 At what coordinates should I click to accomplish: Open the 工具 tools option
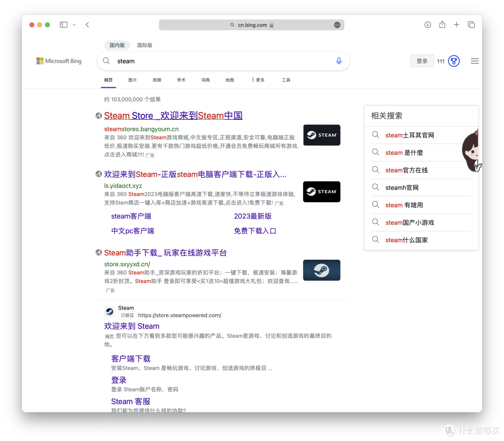pos(286,80)
